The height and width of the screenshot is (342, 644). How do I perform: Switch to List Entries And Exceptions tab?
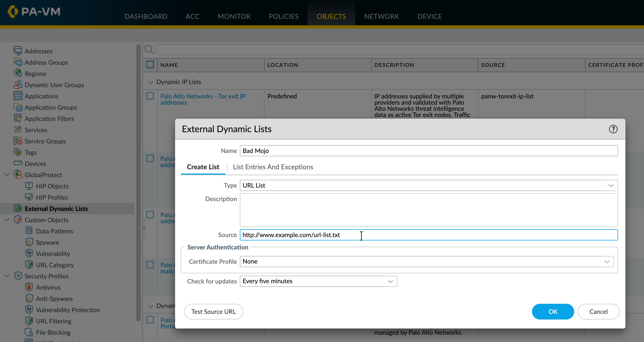(x=273, y=167)
